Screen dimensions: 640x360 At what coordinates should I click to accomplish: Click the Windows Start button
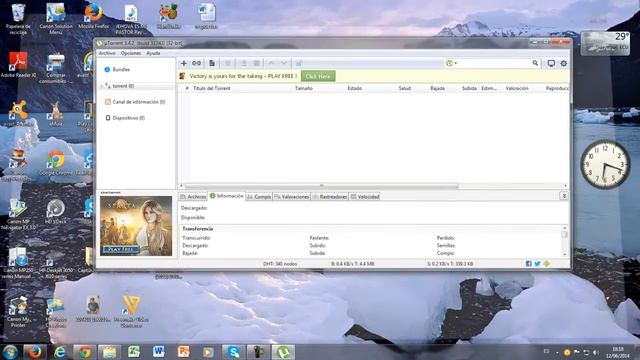[10, 352]
